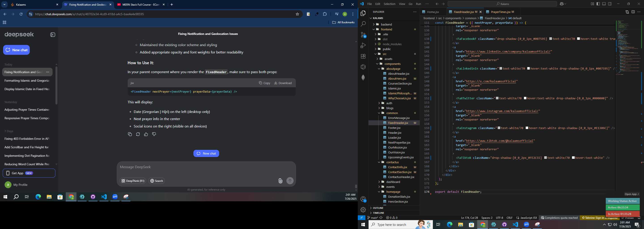Open notification center in system tray

[x=637, y=225]
